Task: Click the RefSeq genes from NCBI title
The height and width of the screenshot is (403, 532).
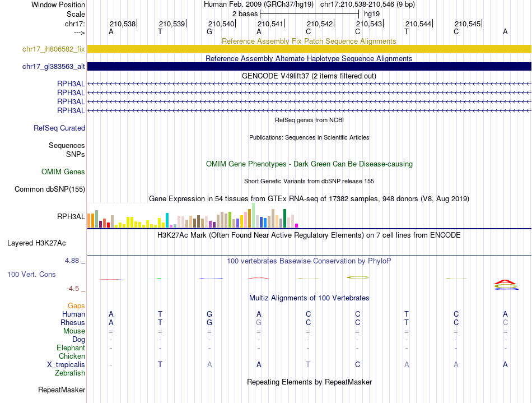Action: tap(309, 120)
